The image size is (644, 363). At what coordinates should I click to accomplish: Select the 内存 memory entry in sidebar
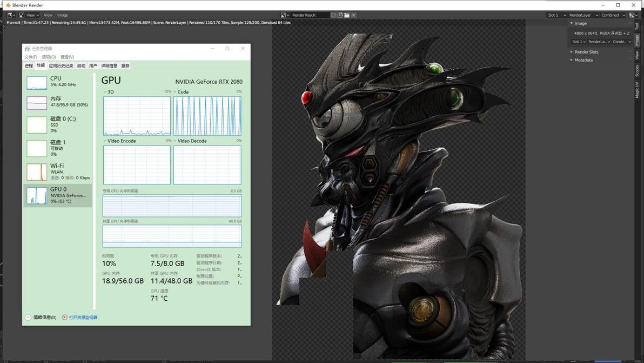(x=58, y=102)
